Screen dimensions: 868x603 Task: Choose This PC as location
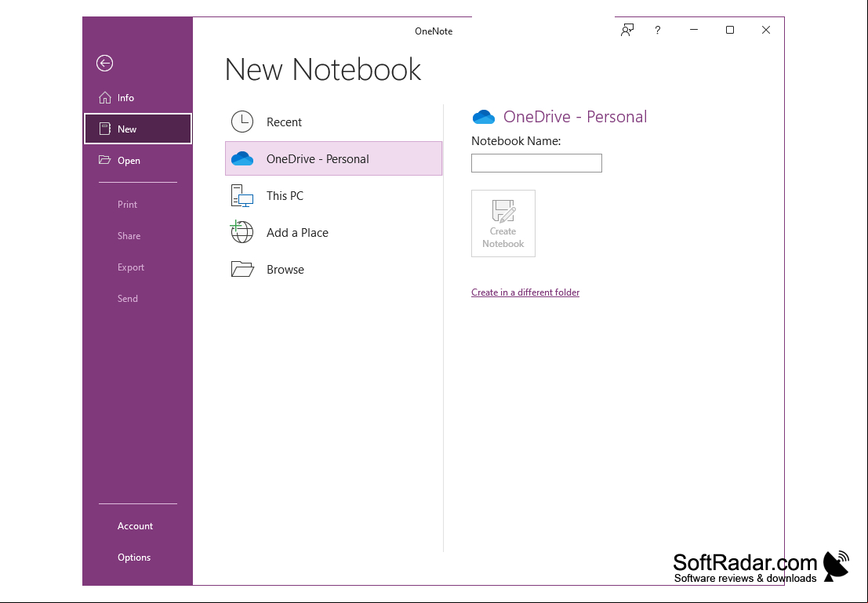[334, 195]
